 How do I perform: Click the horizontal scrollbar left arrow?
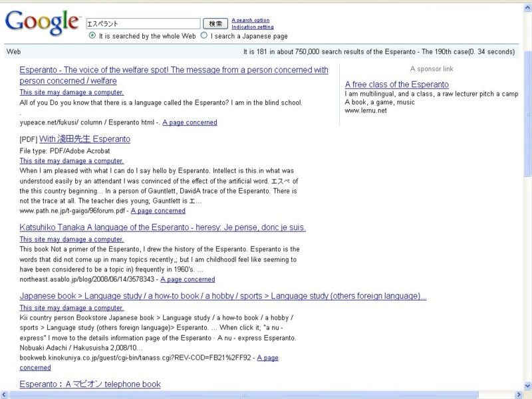coord(4,395)
